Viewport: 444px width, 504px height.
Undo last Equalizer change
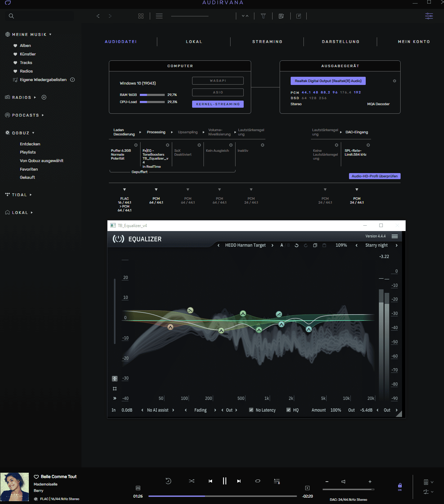(x=296, y=245)
